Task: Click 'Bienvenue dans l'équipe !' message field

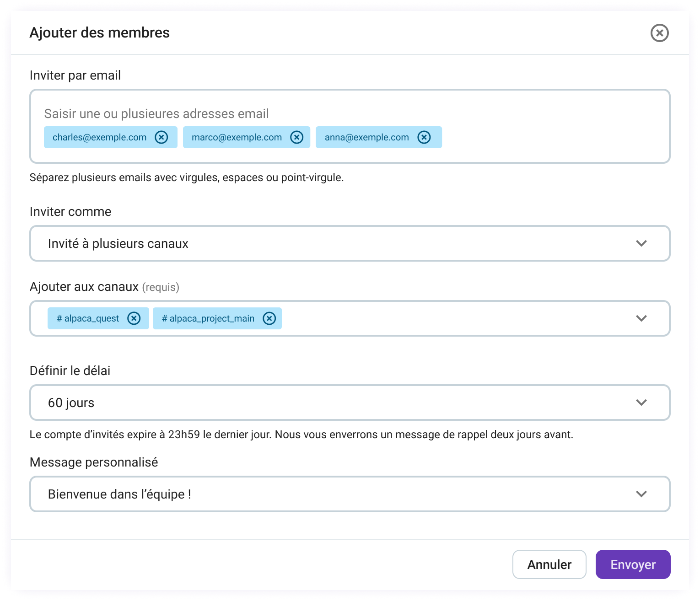Action: pyautogui.click(x=119, y=494)
